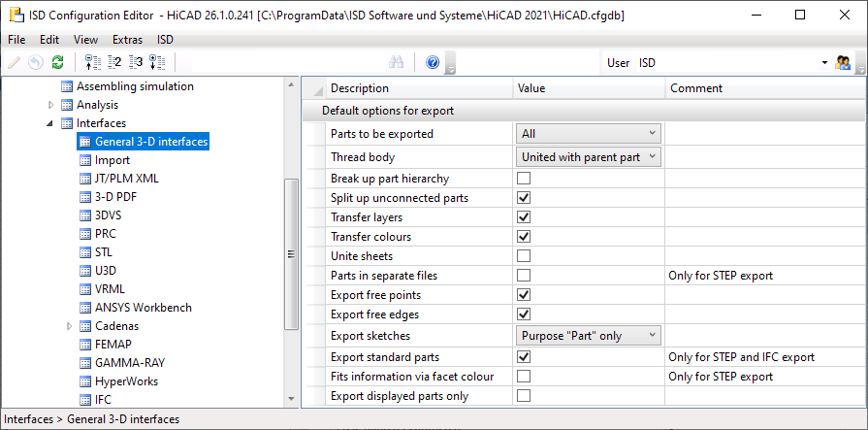
Task: Tick the Export displayed parts only checkbox
Action: [524, 395]
